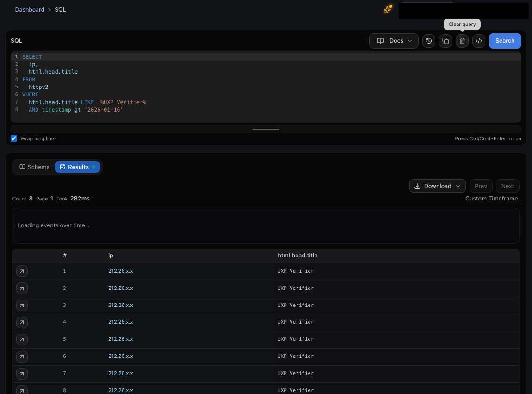Open IP link in row 6
The width and height of the screenshot is (532, 394).
(x=120, y=356)
